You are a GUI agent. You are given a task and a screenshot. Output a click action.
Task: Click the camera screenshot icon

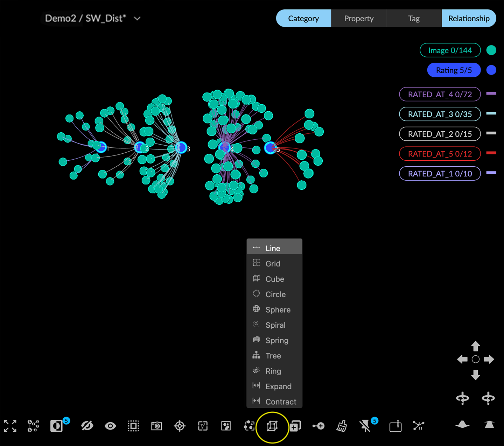coord(156,426)
